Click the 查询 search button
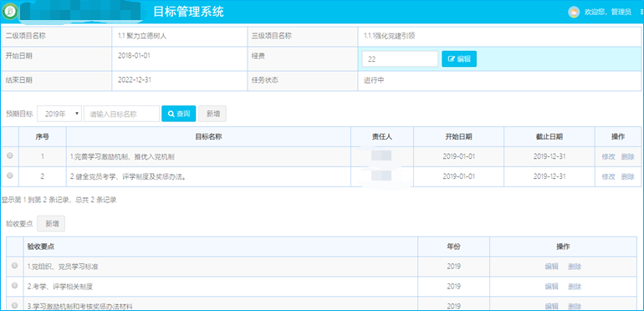Viewport: 644px width, 311px height. [x=179, y=114]
